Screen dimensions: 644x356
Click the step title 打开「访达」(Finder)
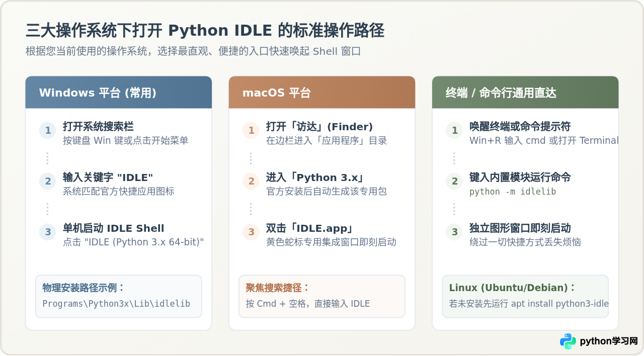[x=319, y=126]
